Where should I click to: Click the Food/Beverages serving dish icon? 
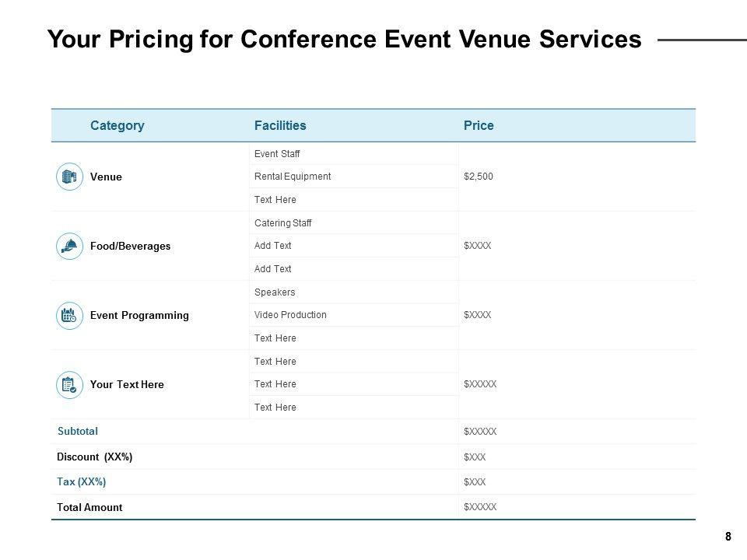point(69,246)
